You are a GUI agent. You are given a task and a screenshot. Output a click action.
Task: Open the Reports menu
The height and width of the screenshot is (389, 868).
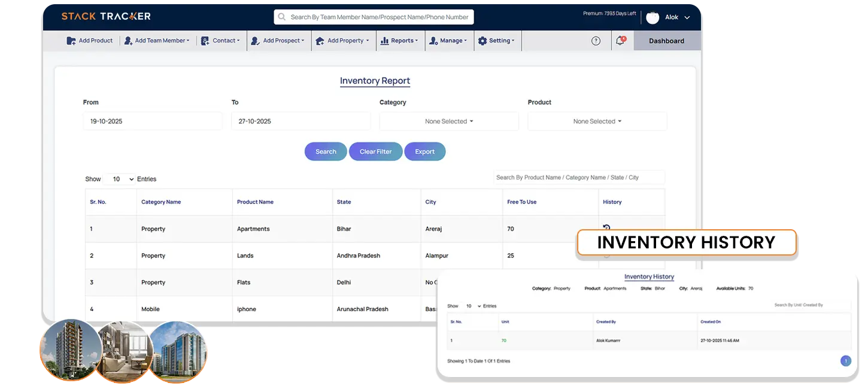400,41
